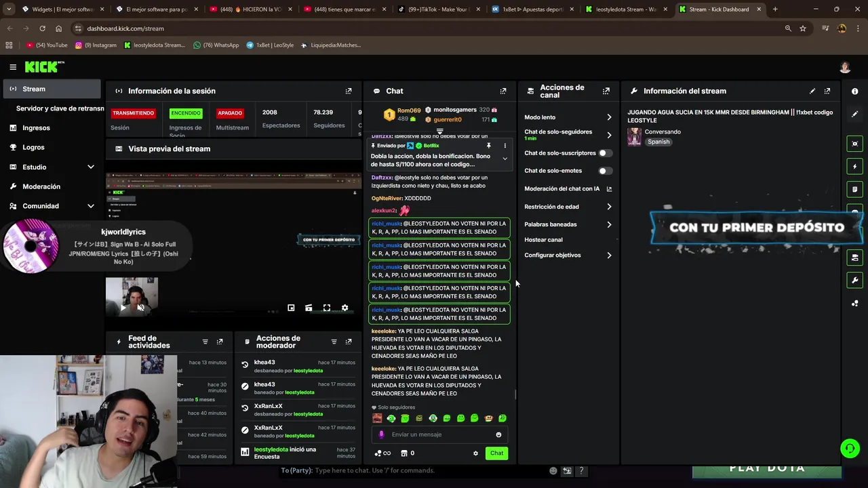Filter the Feed de actividades list
868x488 pixels.
pos(205,342)
